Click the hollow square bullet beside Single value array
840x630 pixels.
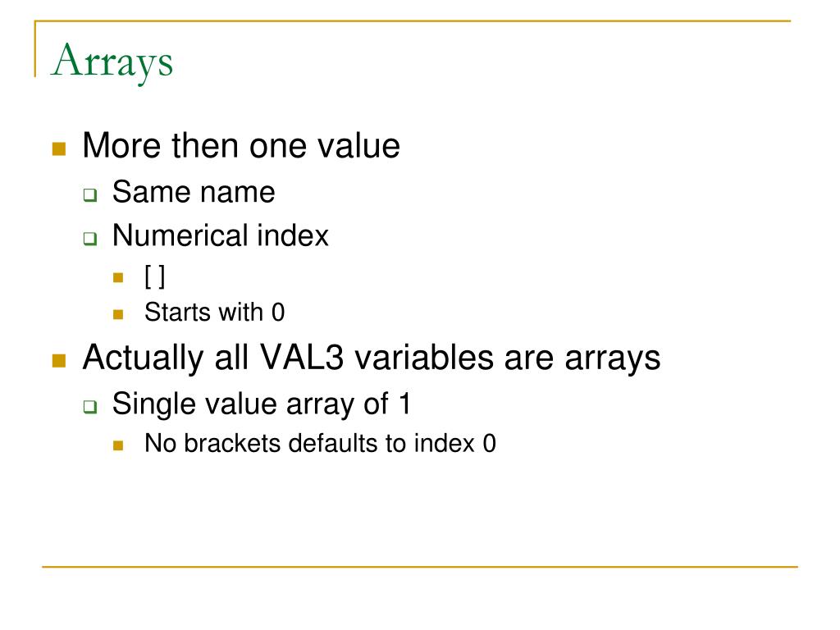[x=90, y=407]
